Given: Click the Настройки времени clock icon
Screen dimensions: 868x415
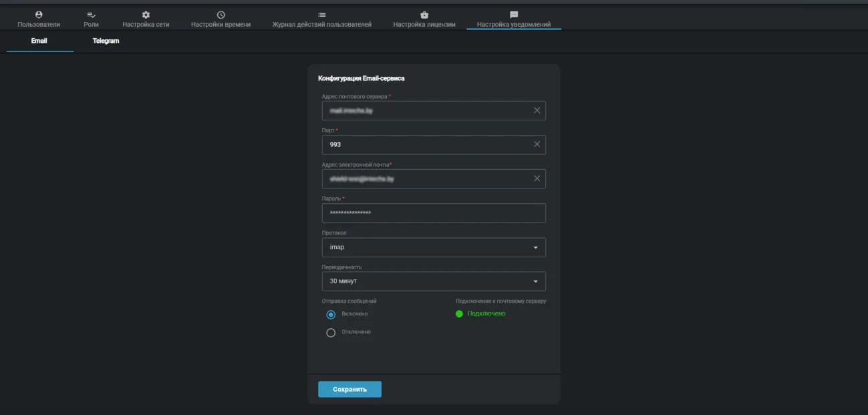Looking at the screenshot, I should (221, 15).
